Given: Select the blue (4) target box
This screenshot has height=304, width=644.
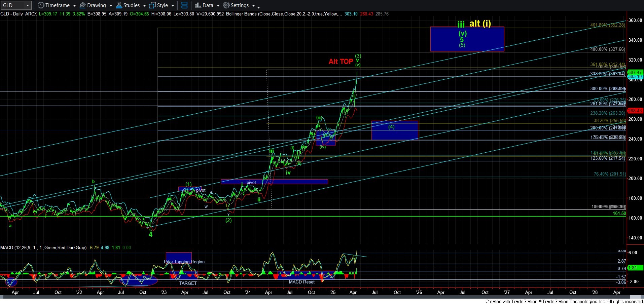Looking at the screenshot, I should [x=395, y=130].
